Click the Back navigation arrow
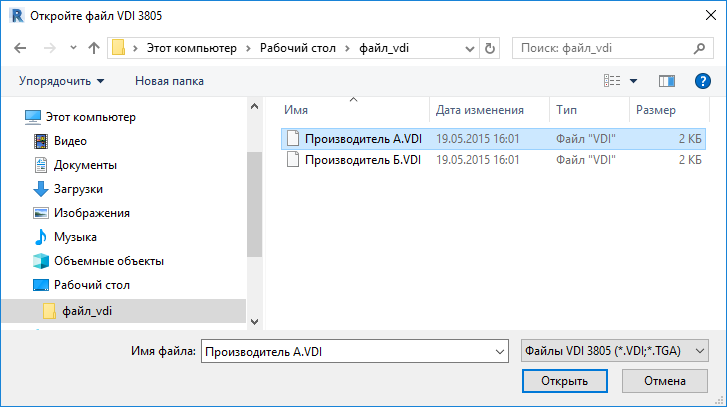Viewport: 727px width, 407px height. [x=20, y=48]
